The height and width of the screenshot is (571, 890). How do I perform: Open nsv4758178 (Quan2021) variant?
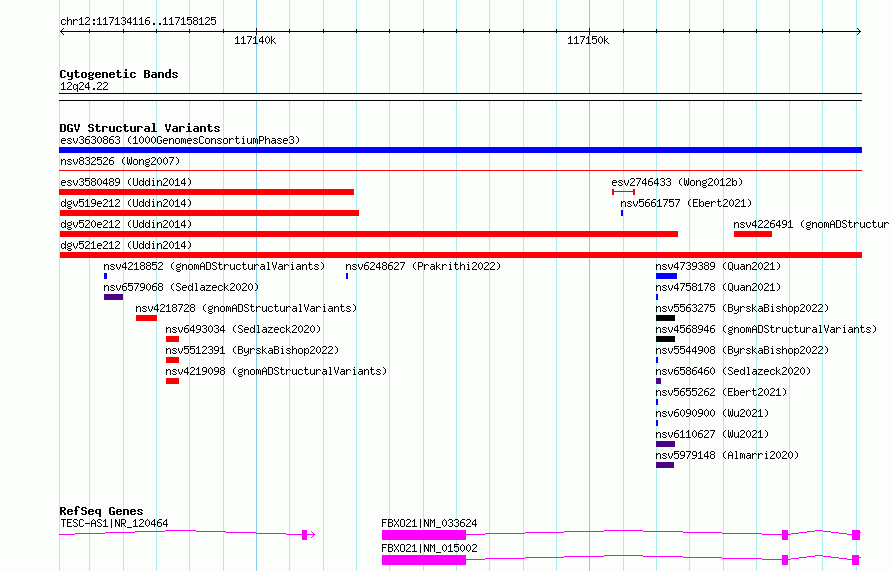[718, 287]
